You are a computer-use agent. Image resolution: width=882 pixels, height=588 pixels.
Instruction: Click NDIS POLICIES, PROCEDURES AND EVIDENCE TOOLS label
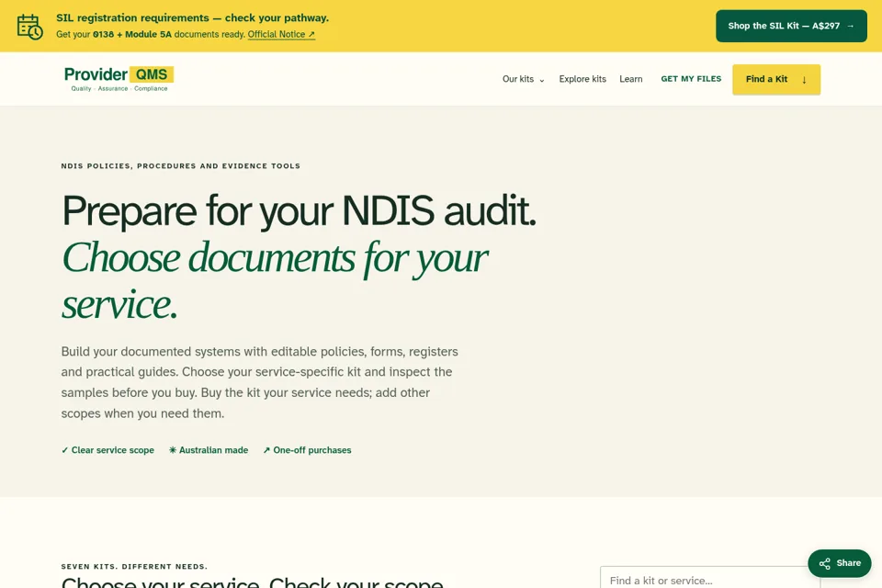click(181, 166)
